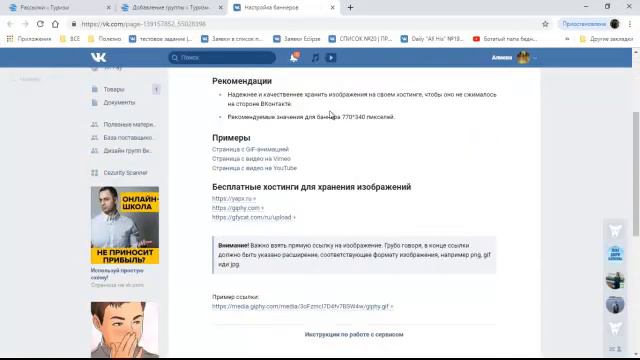Image resolution: width=640 pixels, height=360 pixels.
Task: Click the Cezurity Scanner grid icon
Action: point(95,173)
